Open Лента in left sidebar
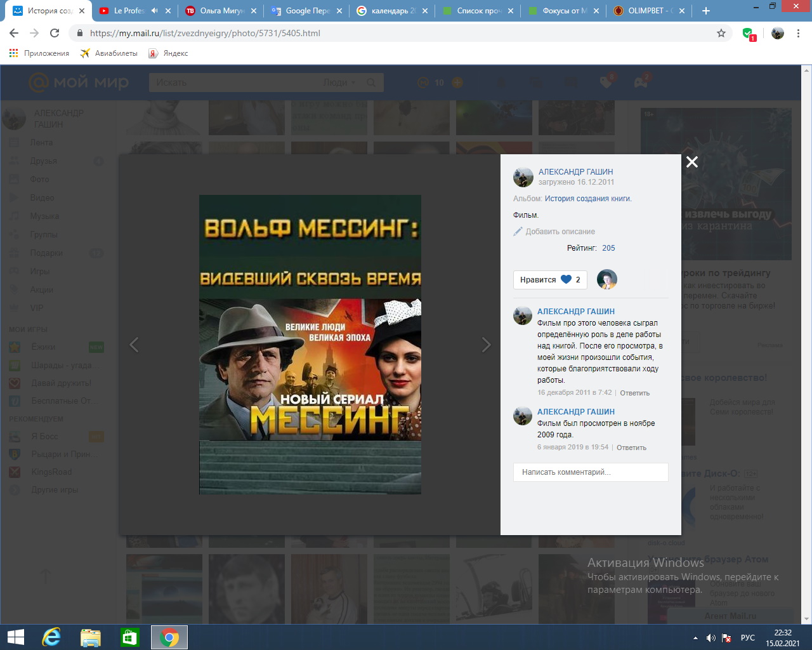812x650 pixels. pos(41,143)
